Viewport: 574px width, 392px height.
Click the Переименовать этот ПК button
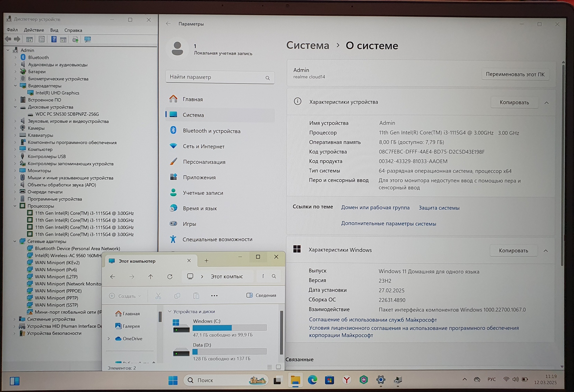tap(515, 74)
